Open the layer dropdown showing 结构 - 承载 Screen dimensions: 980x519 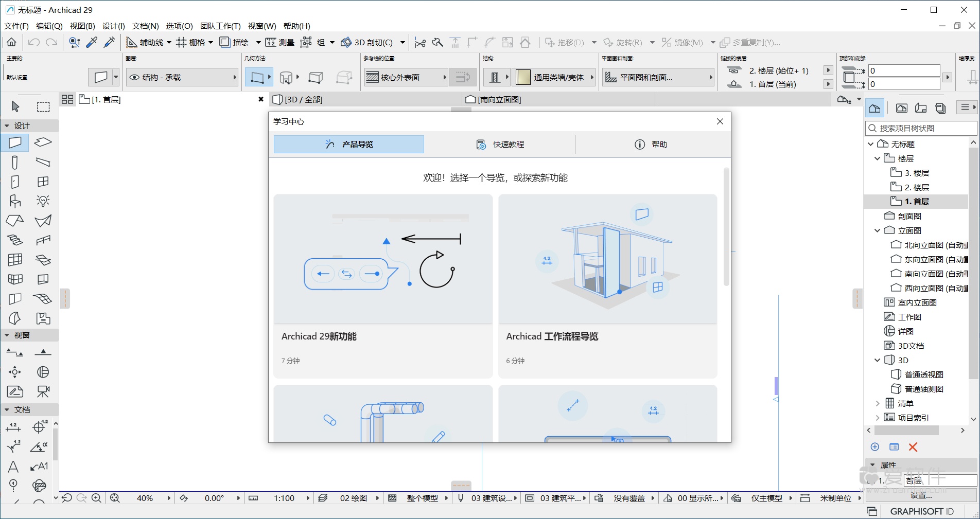pyautogui.click(x=183, y=77)
